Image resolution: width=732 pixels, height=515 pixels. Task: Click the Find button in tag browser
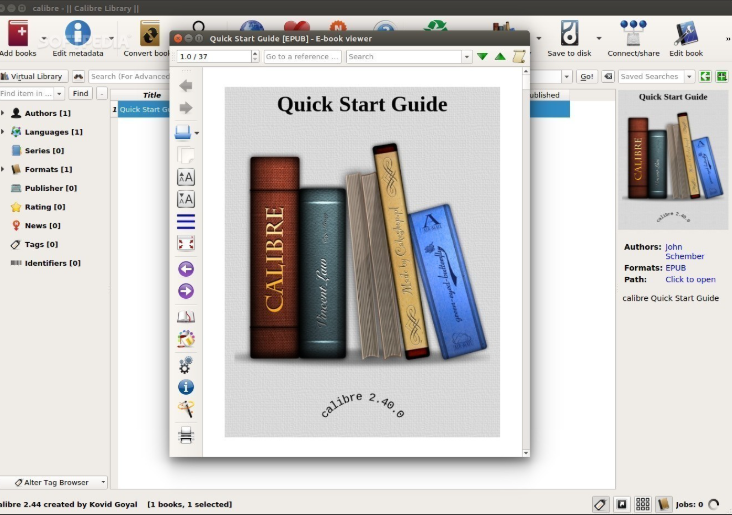tap(80, 93)
